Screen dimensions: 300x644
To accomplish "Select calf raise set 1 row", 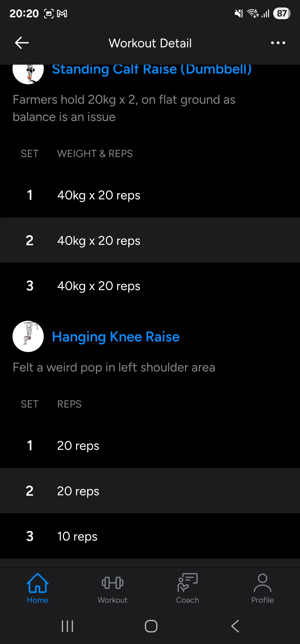I will (x=150, y=195).
